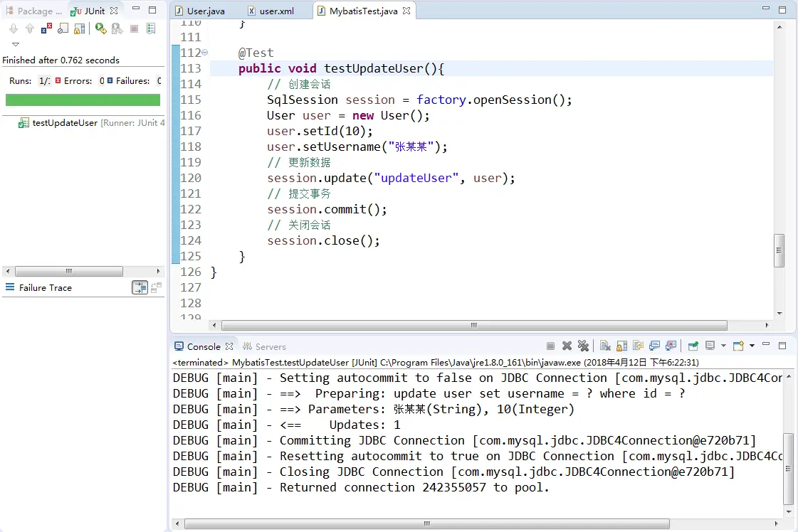
Task: Click the editor horizontal scrollbar thumb
Action: pyautogui.click(x=474, y=325)
